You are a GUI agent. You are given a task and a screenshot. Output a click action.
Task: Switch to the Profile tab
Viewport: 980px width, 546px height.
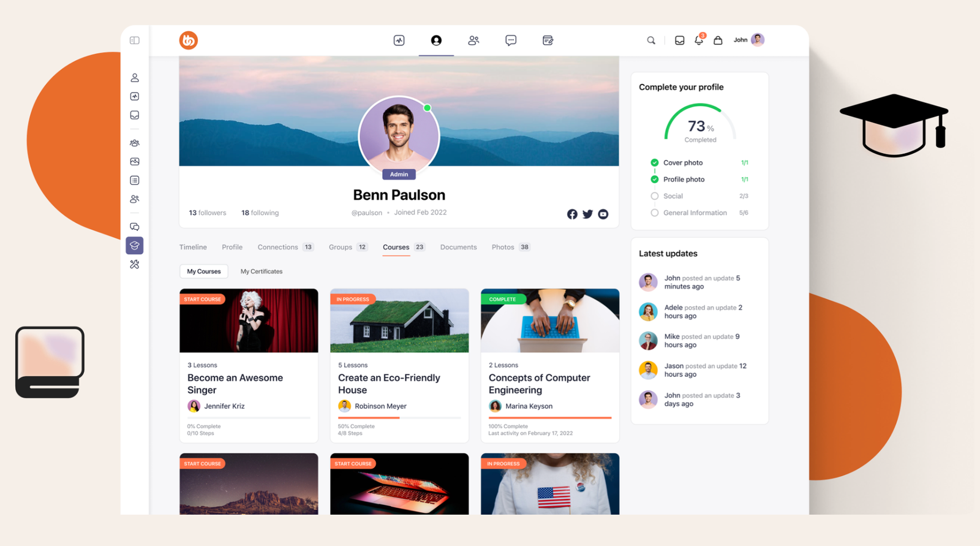click(232, 247)
